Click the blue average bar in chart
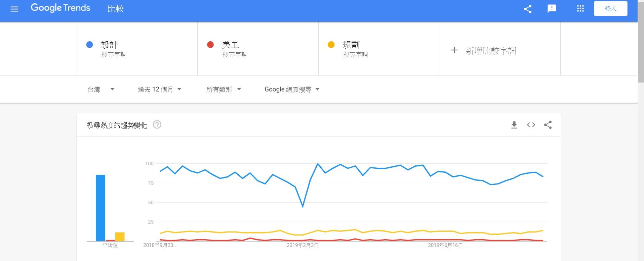 point(100,208)
